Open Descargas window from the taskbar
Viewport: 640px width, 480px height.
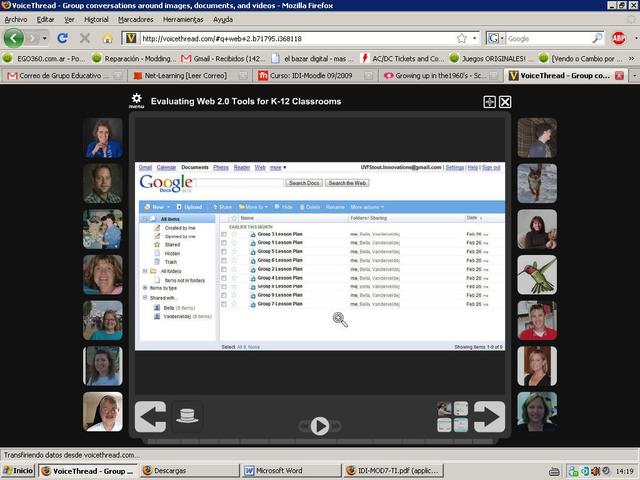(x=189, y=471)
